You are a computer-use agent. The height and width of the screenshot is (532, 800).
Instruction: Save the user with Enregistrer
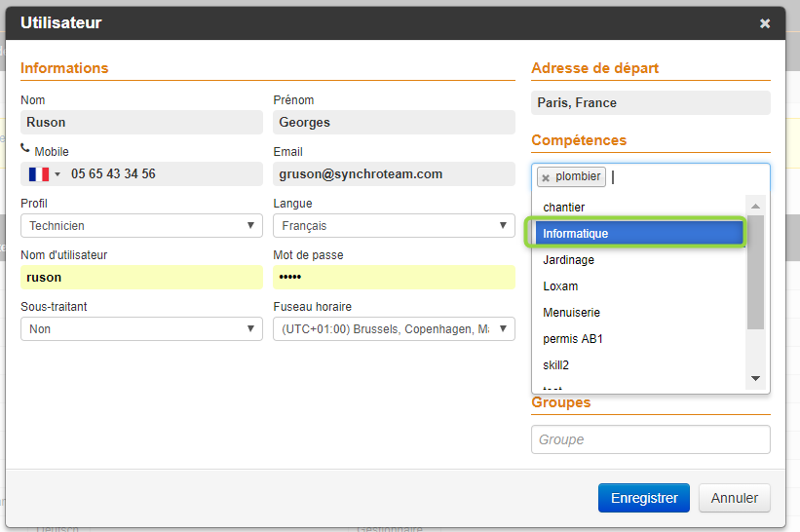pos(644,498)
